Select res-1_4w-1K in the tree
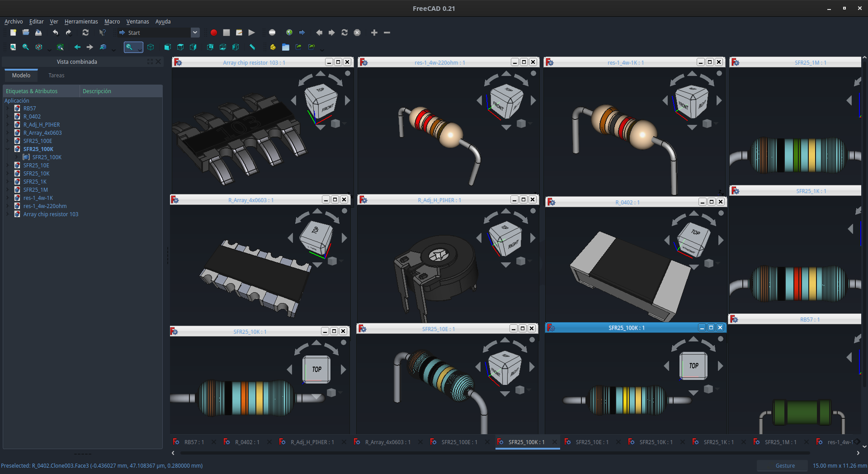This screenshot has width=868, height=474. pyautogui.click(x=38, y=198)
